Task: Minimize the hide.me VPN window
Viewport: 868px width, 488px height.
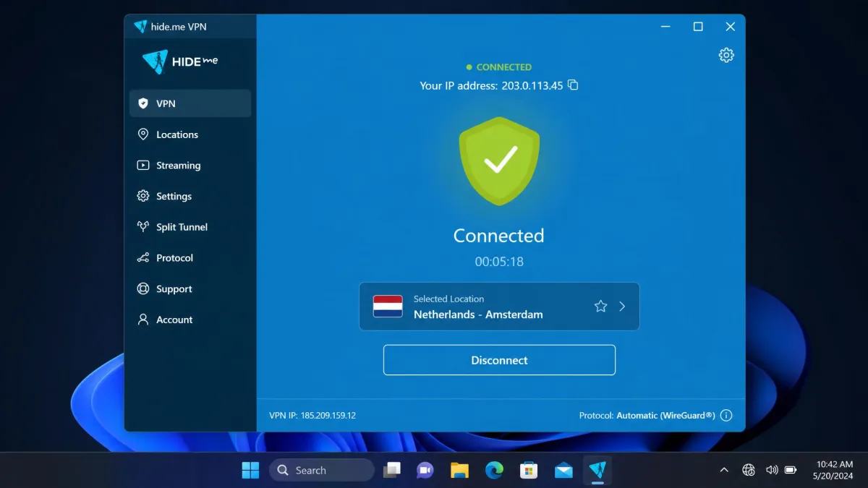Action: [x=665, y=27]
